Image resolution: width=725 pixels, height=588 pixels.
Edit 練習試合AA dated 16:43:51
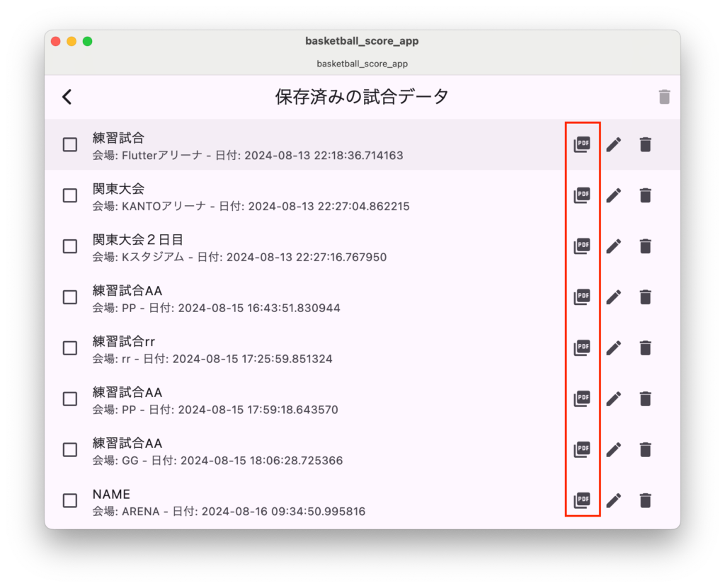[x=614, y=297]
